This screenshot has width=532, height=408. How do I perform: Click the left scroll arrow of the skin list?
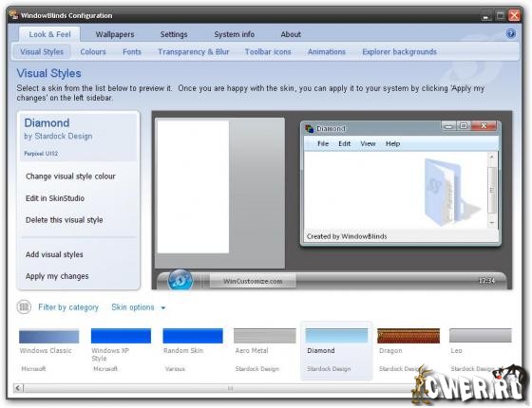tap(18, 388)
